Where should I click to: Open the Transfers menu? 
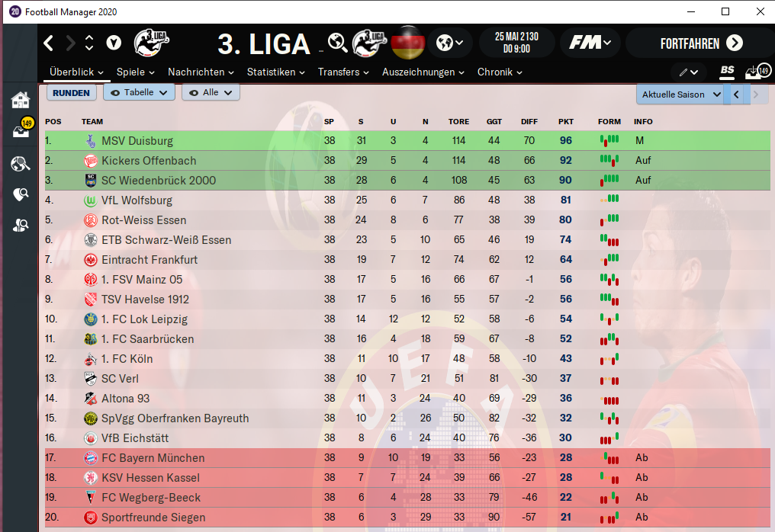tap(343, 72)
